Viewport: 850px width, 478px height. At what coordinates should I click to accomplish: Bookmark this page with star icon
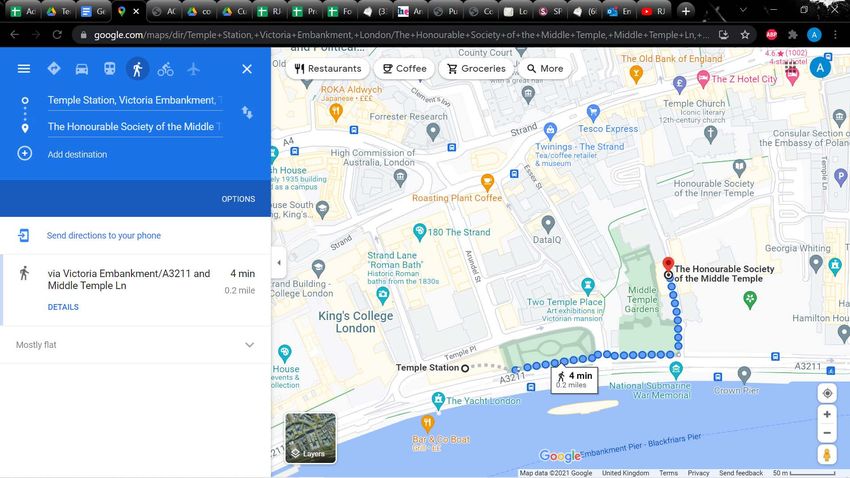[745, 35]
